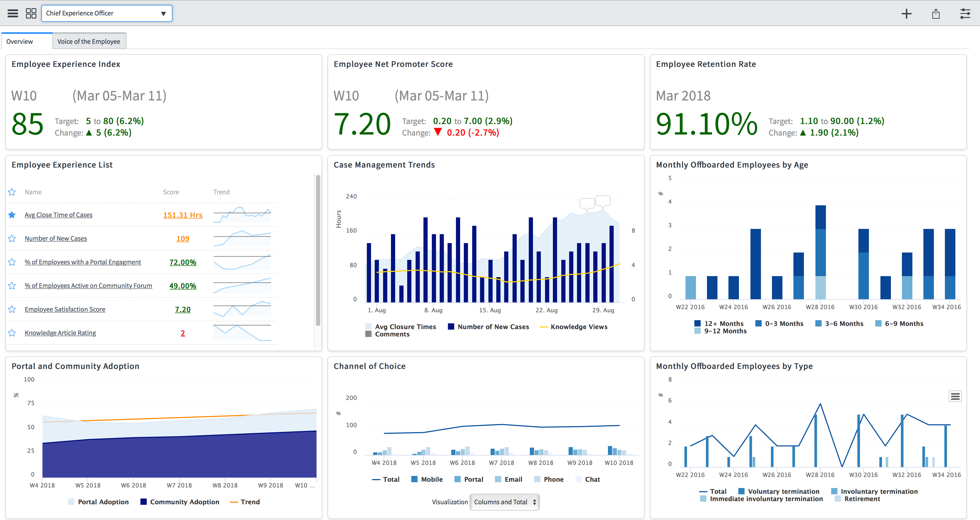Click the right comment annotation on Case Management Trends

coord(603,201)
